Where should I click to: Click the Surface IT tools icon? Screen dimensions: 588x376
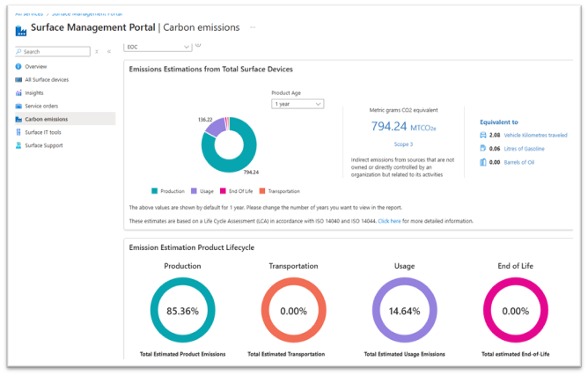[x=18, y=132]
